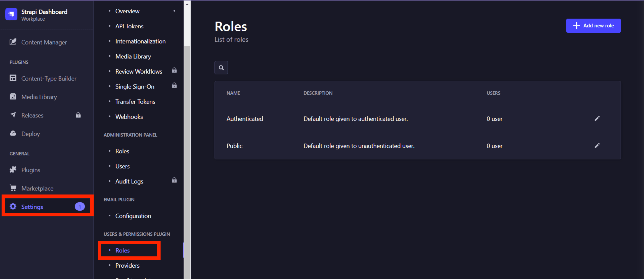
Task: Select Roles under Users & Permissions Plugin
Action: pyautogui.click(x=122, y=250)
